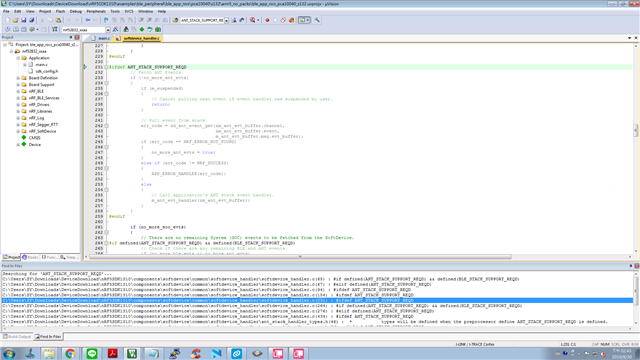This screenshot has height=360, width=640.
Task: Select the CMSIS component in project tree
Action: [x=34, y=138]
